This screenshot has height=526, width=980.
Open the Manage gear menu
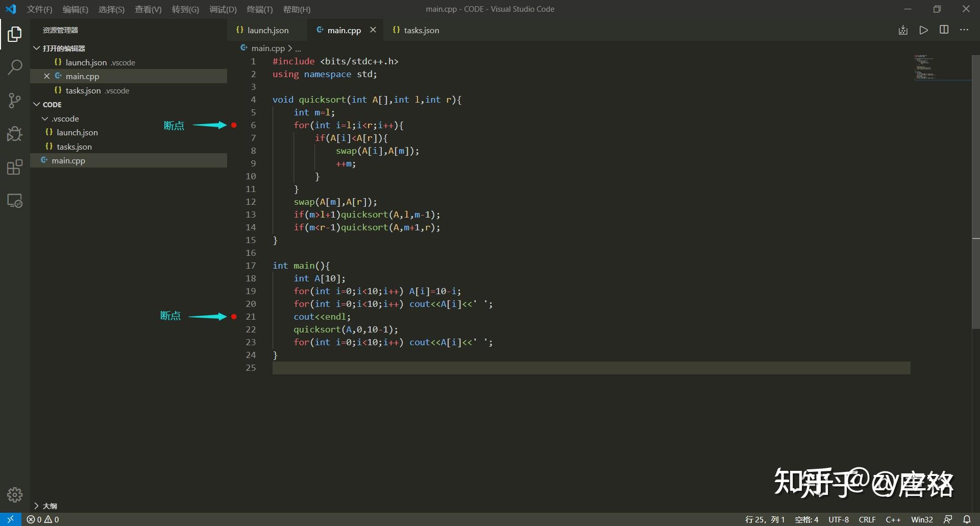point(15,494)
